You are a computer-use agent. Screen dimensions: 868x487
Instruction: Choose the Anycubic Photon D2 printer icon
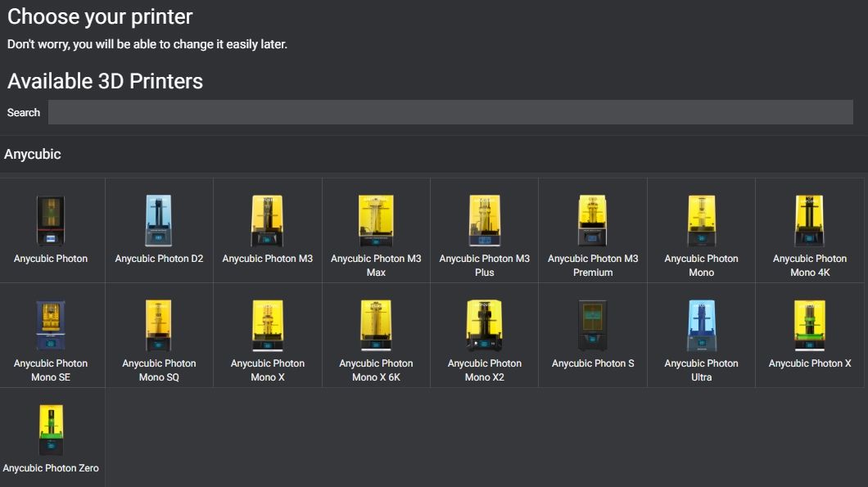tap(159, 220)
